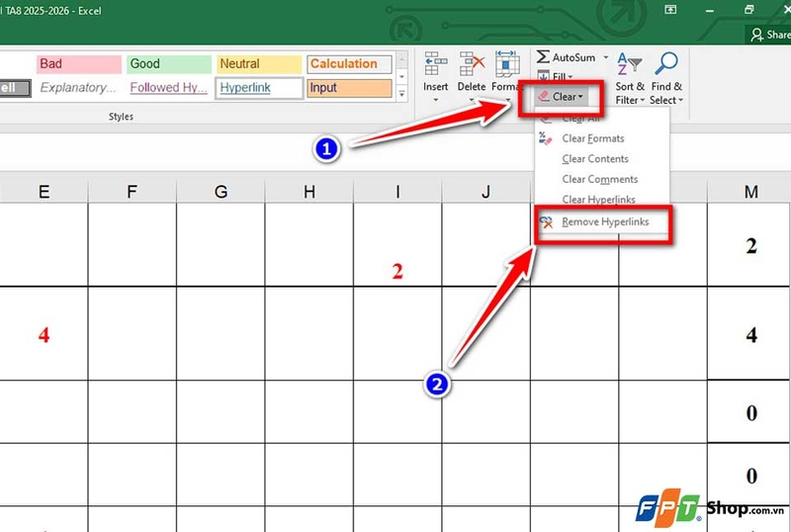Click the Share button
Image resolution: width=791 pixels, height=532 pixels.
769,35
